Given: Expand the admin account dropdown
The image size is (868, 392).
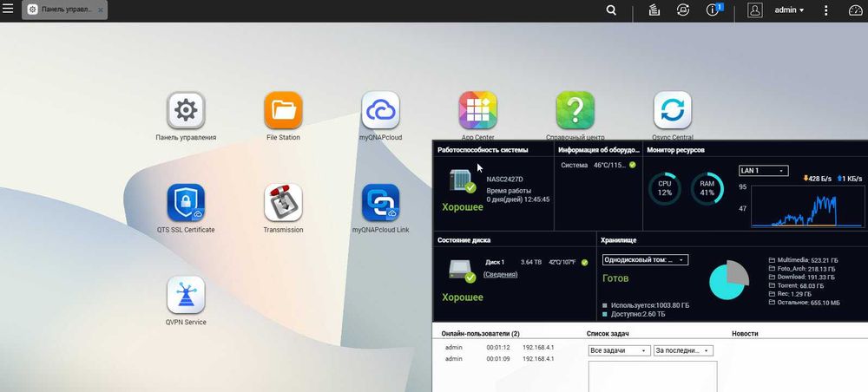Looking at the screenshot, I should pyautogui.click(x=789, y=10).
